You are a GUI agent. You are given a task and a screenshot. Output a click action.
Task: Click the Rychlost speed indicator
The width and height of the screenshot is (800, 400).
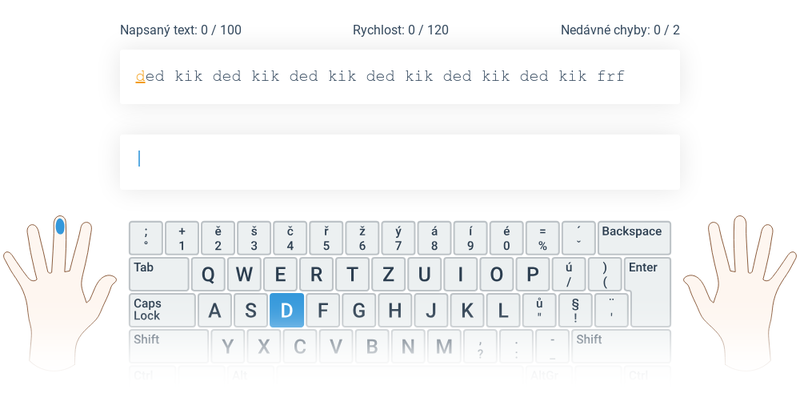(401, 30)
